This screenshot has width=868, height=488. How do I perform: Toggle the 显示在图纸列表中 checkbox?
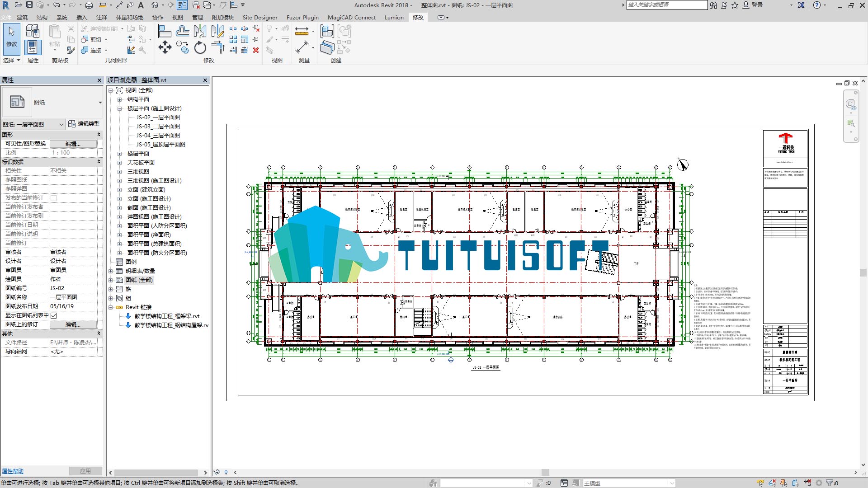click(54, 315)
